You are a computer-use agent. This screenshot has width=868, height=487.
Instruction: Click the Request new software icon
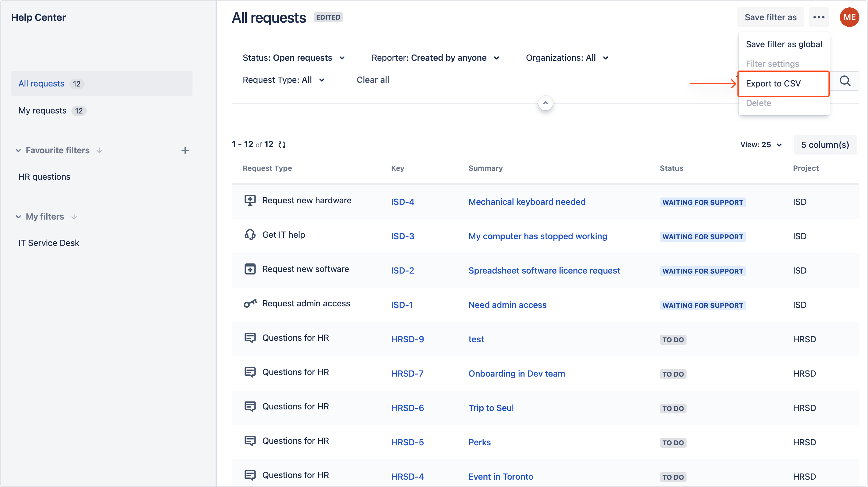pyautogui.click(x=250, y=269)
